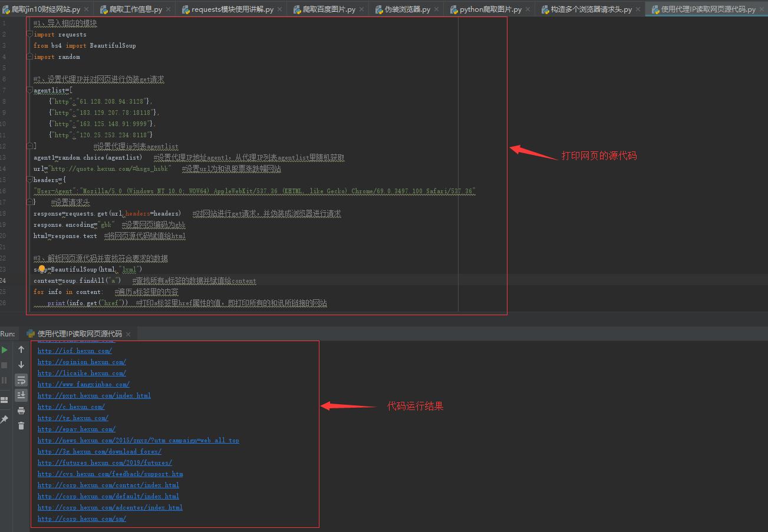The image size is (768, 532).
Task: Fold the import block at line 2
Action: [30, 35]
